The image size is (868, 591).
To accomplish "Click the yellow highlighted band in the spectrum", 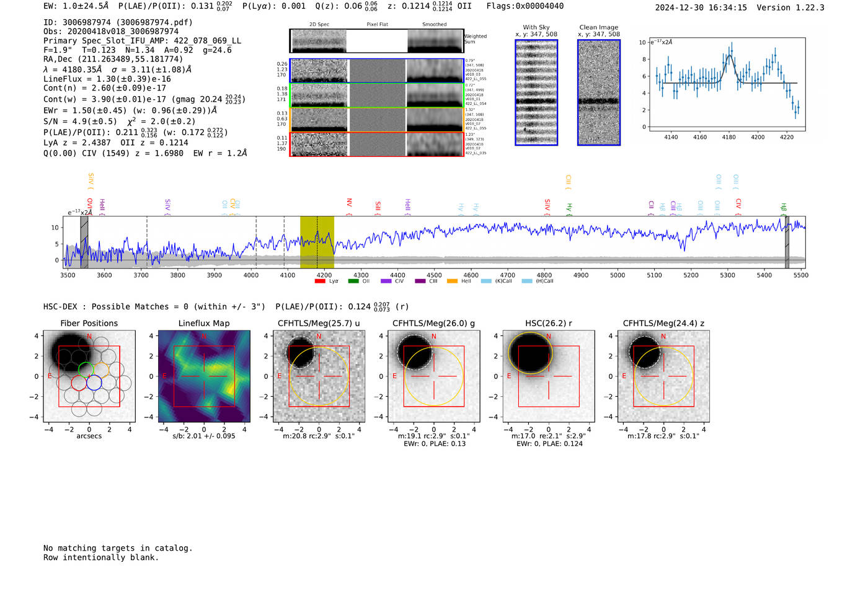I will tap(317, 242).
